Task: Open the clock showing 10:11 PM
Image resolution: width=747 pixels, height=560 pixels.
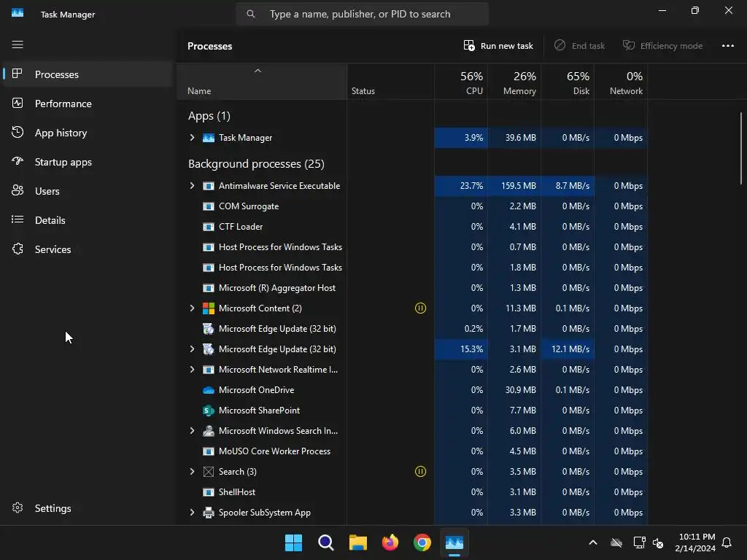Action: [x=695, y=542]
